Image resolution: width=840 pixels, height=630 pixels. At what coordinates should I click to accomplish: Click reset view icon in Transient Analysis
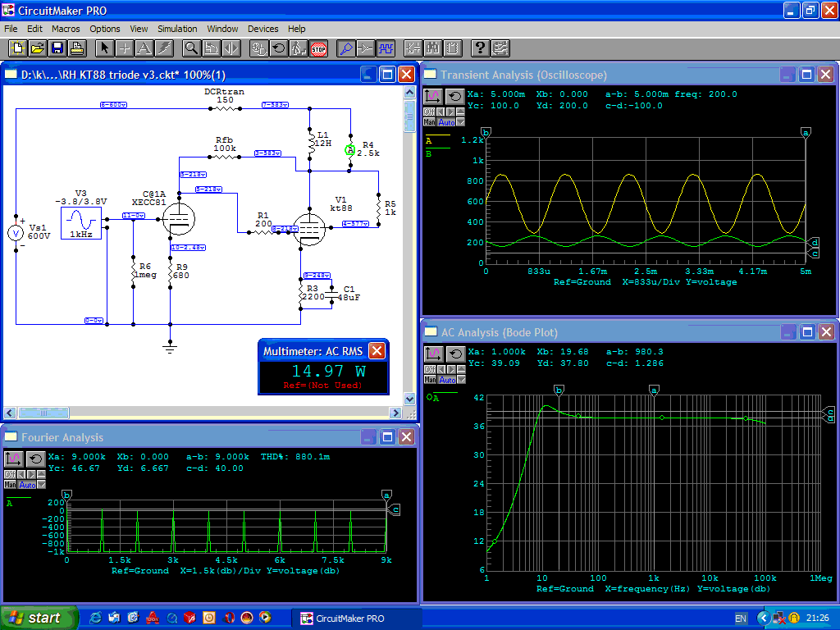[x=454, y=97]
